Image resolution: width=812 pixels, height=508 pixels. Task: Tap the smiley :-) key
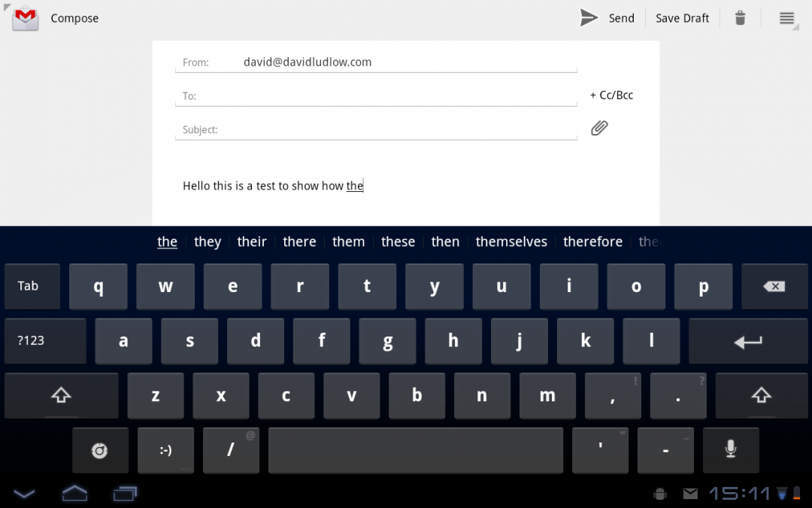[x=165, y=451]
